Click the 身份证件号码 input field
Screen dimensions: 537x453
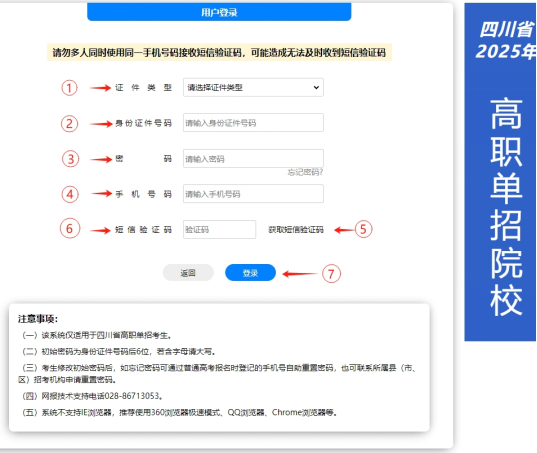(253, 123)
